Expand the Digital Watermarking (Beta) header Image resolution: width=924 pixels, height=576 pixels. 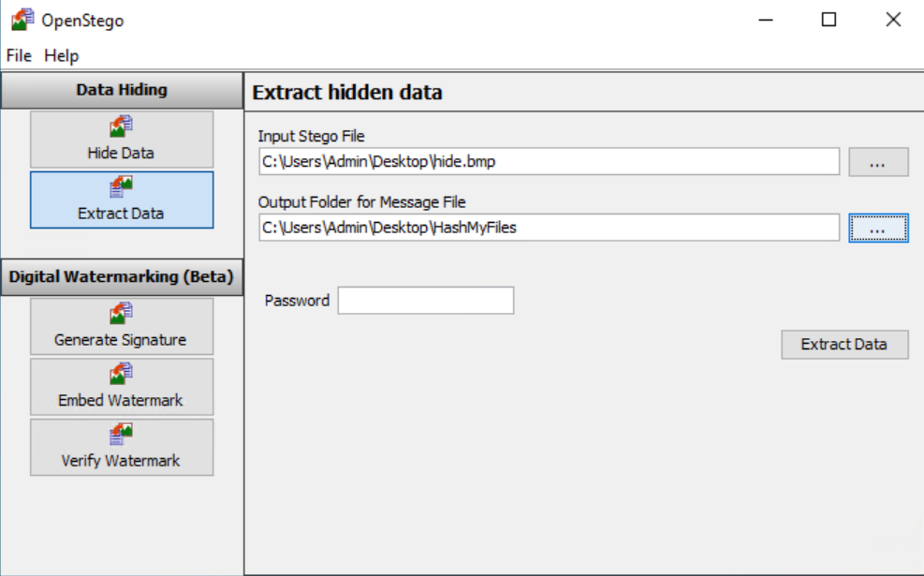(x=122, y=276)
